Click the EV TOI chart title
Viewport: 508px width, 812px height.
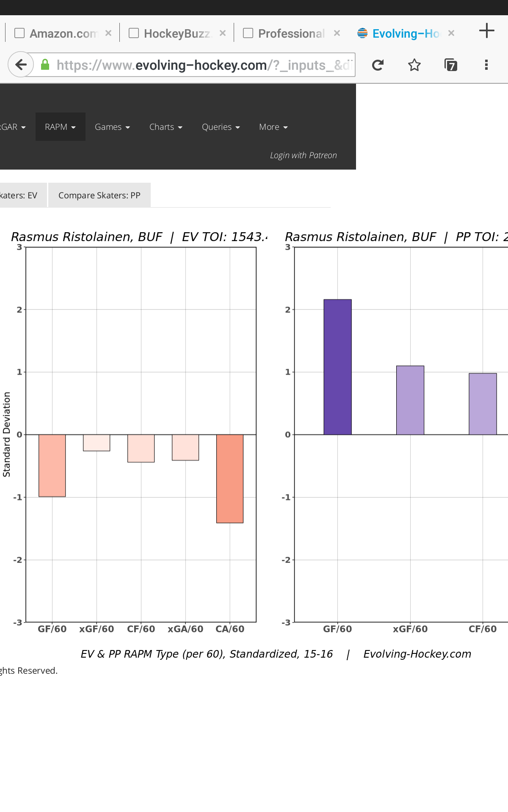[x=139, y=237]
